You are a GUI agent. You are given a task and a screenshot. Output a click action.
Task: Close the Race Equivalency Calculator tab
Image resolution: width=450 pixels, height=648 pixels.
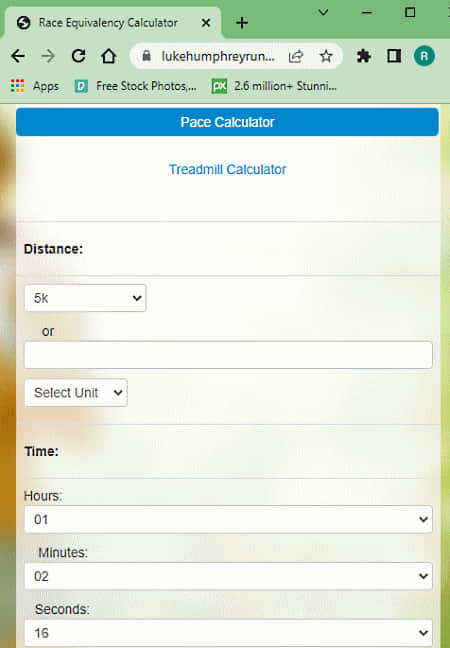click(x=205, y=23)
